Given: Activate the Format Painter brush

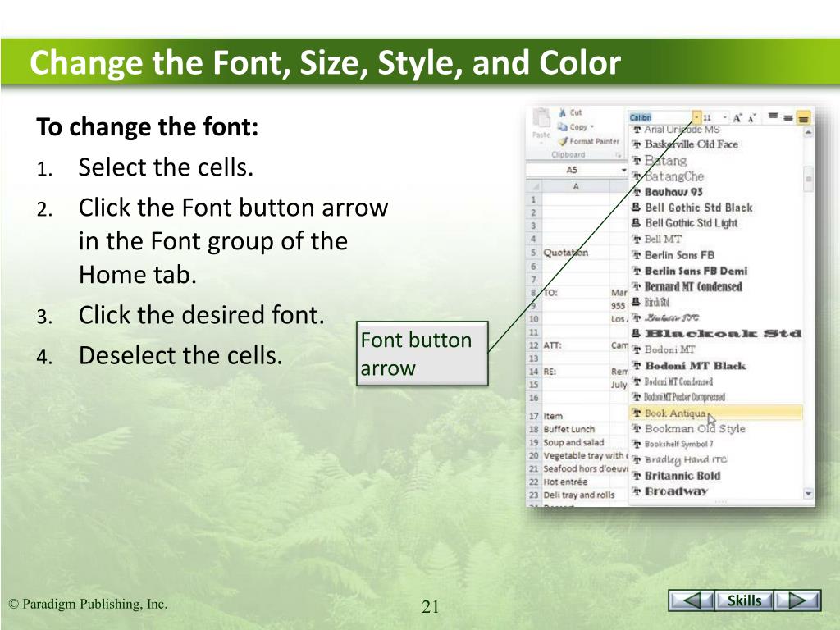Looking at the screenshot, I should [x=563, y=141].
